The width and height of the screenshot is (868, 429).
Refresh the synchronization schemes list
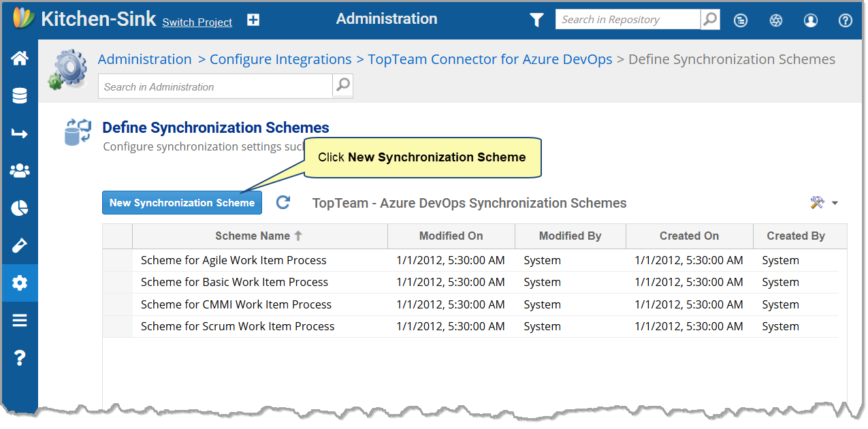tap(283, 202)
